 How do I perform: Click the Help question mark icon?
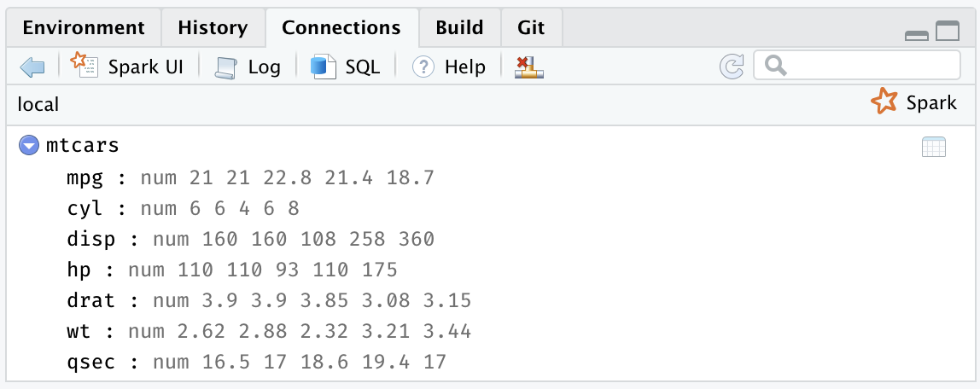click(x=423, y=67)
